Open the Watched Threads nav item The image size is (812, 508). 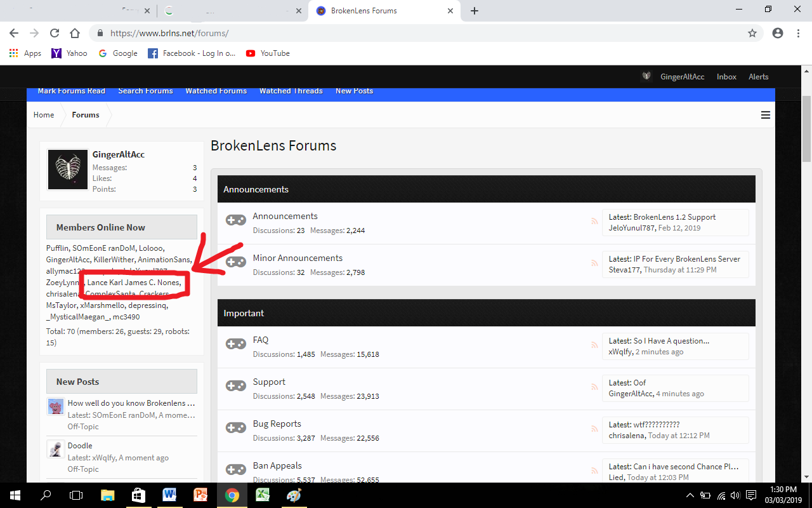(x=291, y=91)
